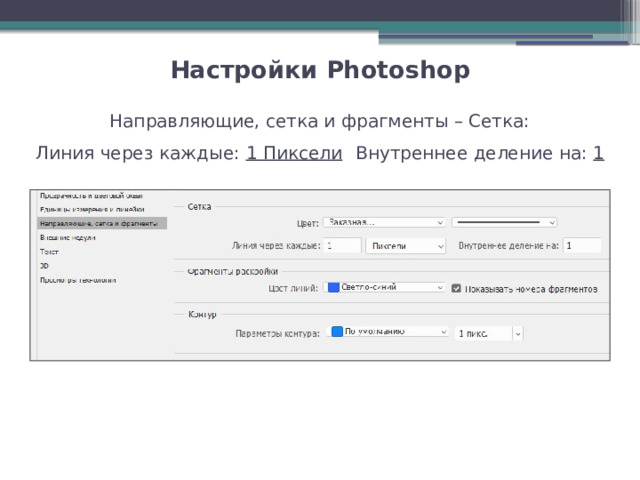Open 'Единицы измерения и линейки' preferences category
640x480 pixels.
pyautogui.click(x=92, y=209)
